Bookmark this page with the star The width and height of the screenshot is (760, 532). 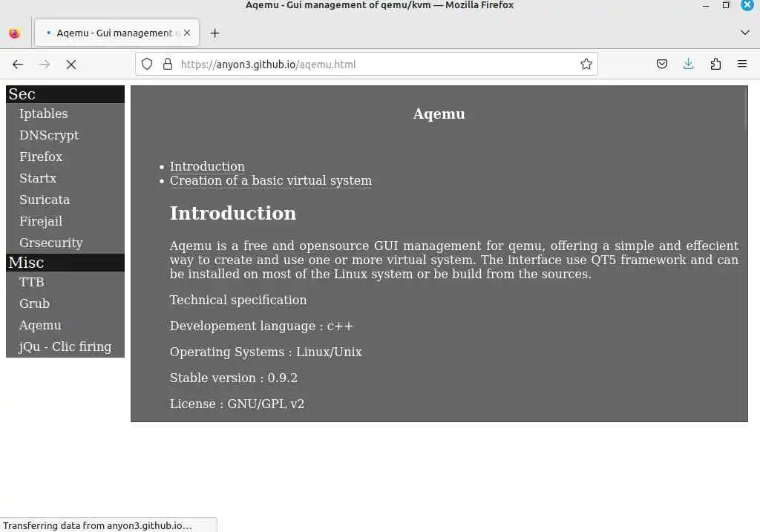(x=586, y=64)
